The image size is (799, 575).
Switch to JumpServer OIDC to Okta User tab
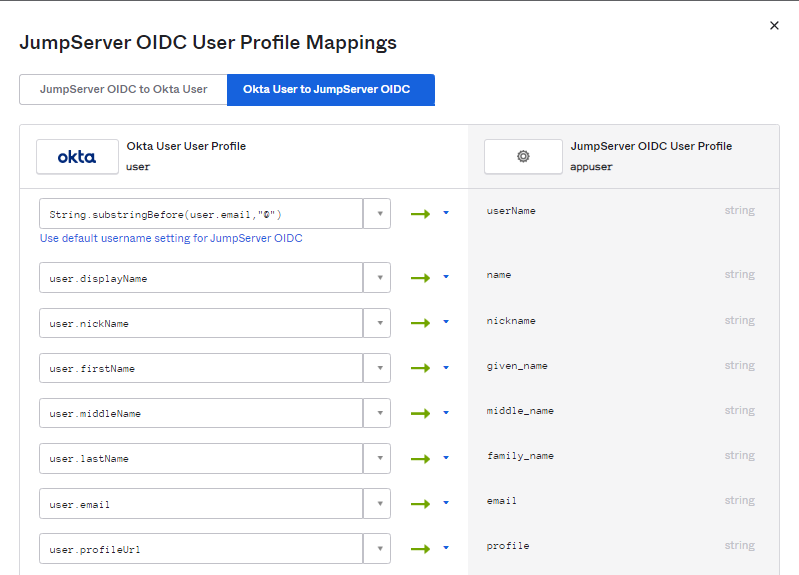(123, 89)
